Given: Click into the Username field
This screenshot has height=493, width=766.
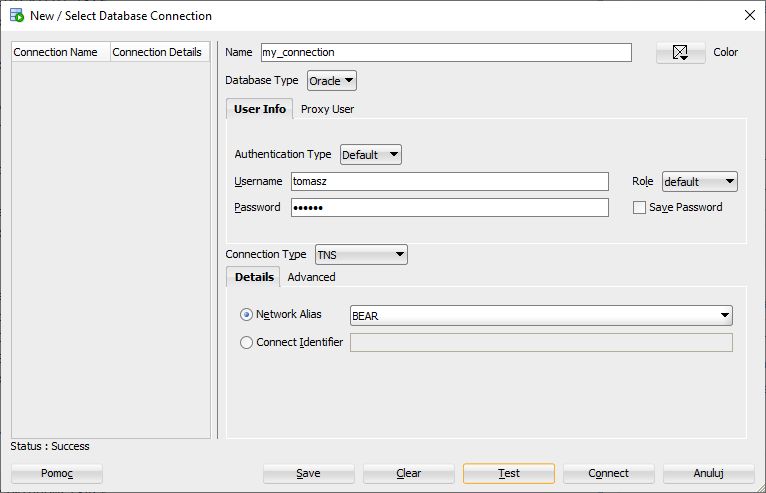Looking at the screenshot, I should click(x=449, y=181).
